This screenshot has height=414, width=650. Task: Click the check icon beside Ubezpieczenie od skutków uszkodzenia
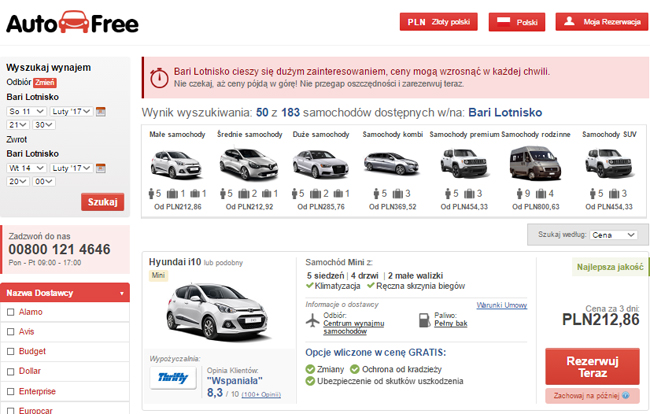[310, 381]
